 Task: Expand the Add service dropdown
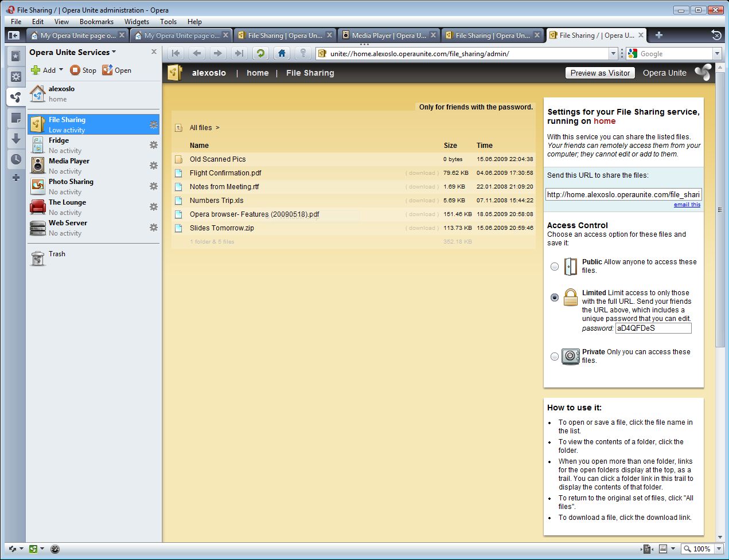coord(61,70)
